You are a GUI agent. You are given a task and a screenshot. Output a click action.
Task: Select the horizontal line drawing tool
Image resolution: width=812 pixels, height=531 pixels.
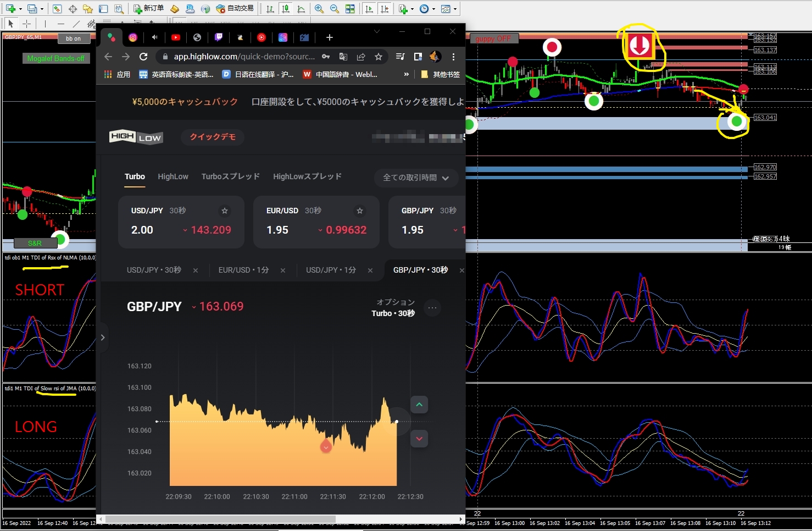(x=60, y=24)
